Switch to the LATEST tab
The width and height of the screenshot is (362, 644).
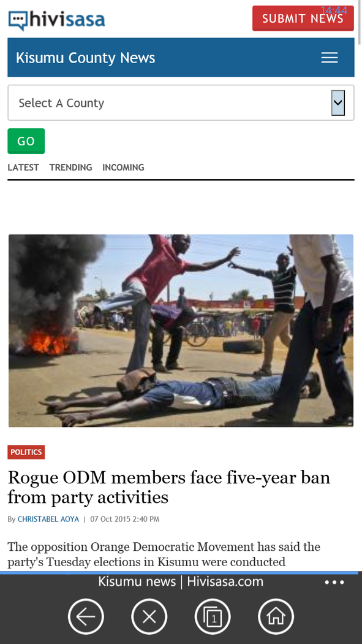(23, 167)
